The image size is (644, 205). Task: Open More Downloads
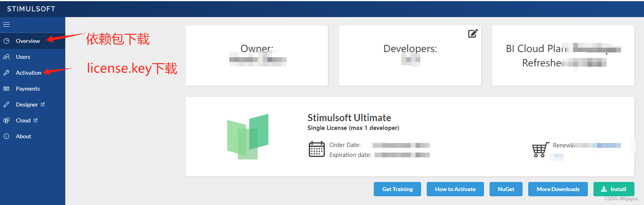pos(558,189)
